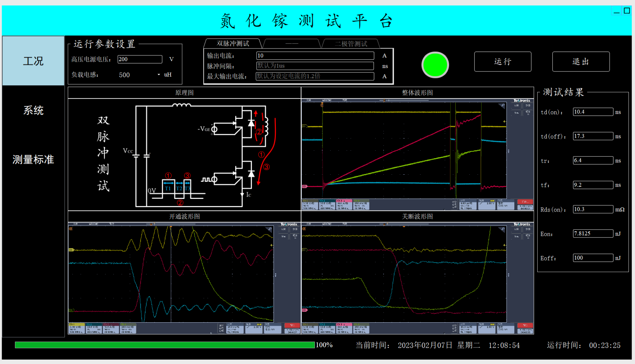Viewport: 635px width, 364px height.
Task: Click the Tektronix logo in 开通波形图
Action: point(289,224)
